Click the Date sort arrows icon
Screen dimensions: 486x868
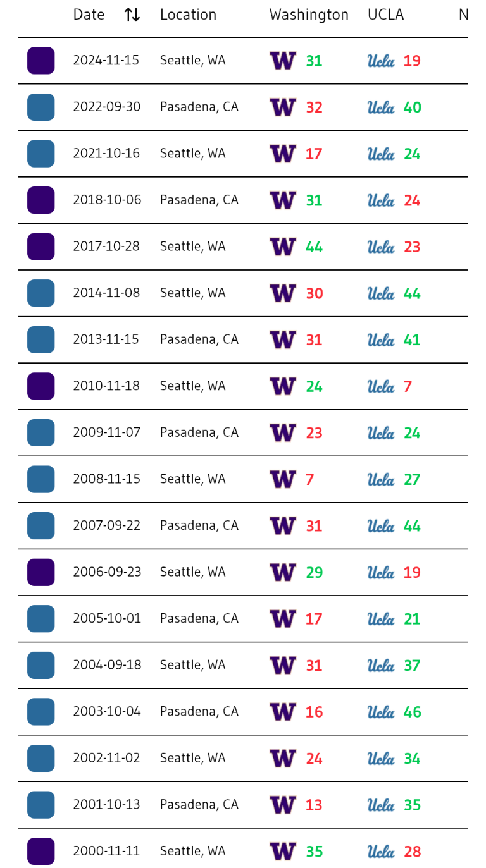(132, 15)
